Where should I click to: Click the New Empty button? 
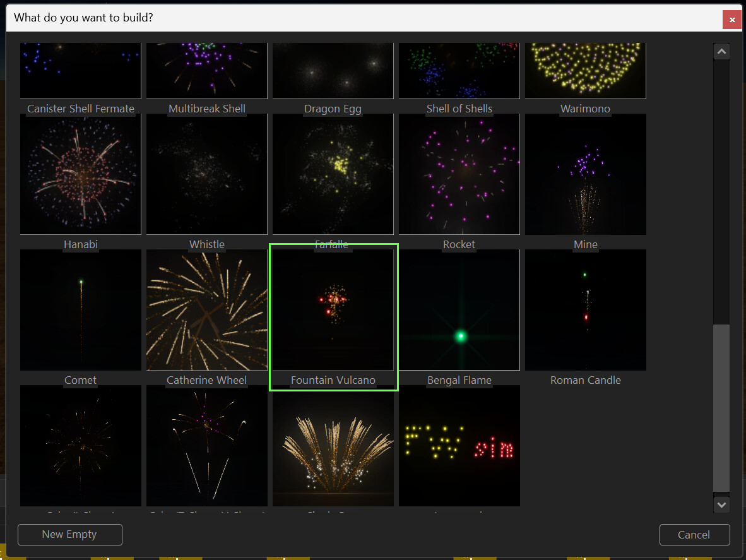tap(69, 534)
